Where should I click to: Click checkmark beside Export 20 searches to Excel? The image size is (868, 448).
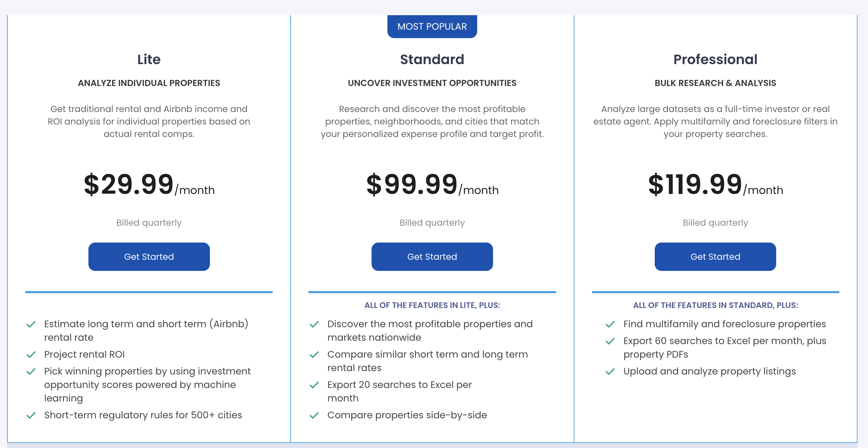coord(314,385)
